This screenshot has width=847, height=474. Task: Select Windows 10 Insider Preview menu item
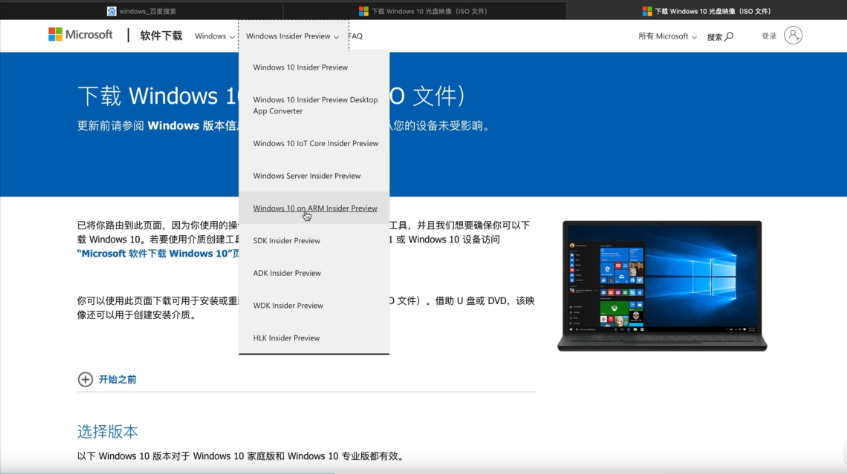coord(314,68)
